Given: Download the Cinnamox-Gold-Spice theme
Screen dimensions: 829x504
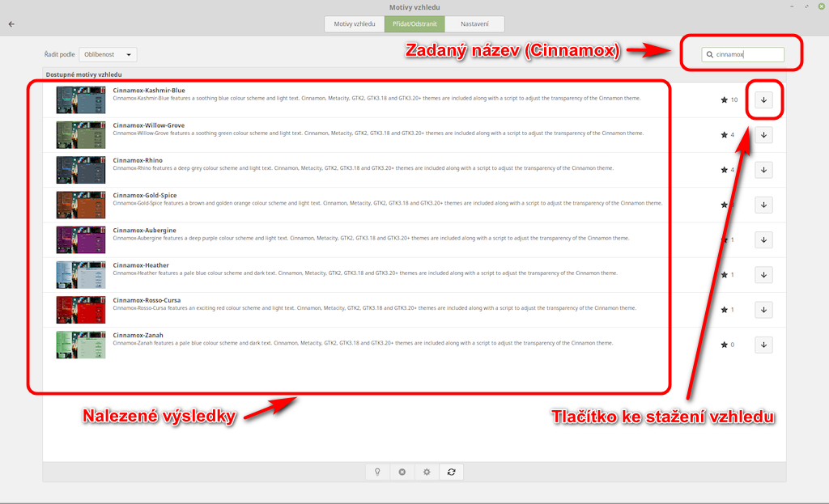Looking at the screenshot, I should tap(763, 205).
